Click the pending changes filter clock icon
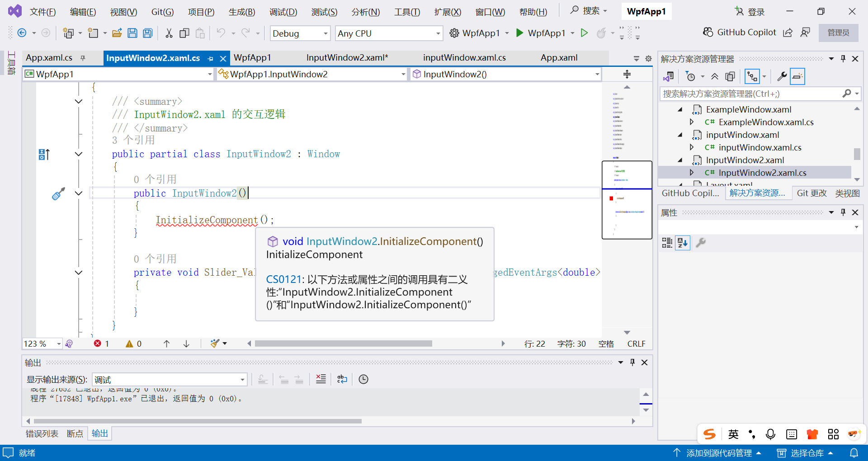The image size is (868, 461). coord(690,76)
